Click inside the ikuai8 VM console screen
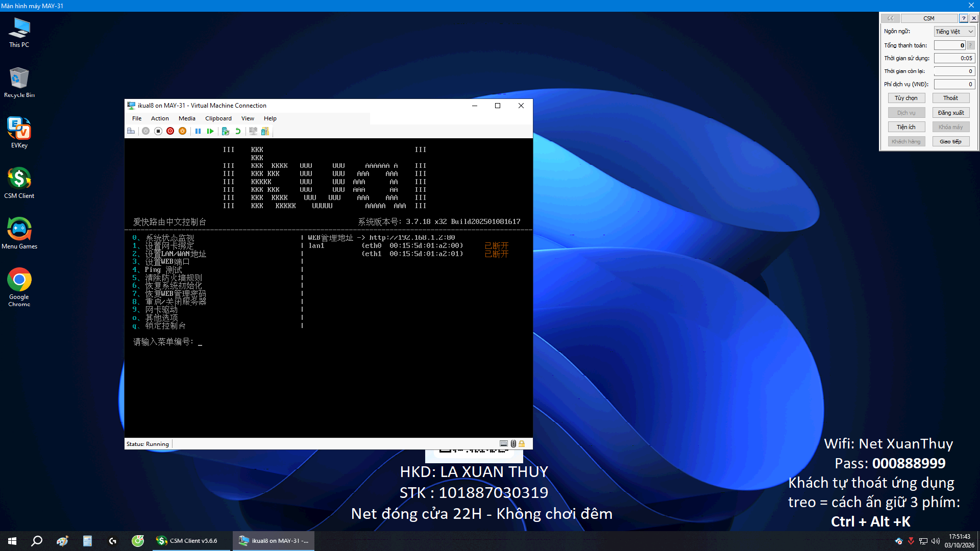The height and width of the screenshot is (551, 980). [329, 288]
